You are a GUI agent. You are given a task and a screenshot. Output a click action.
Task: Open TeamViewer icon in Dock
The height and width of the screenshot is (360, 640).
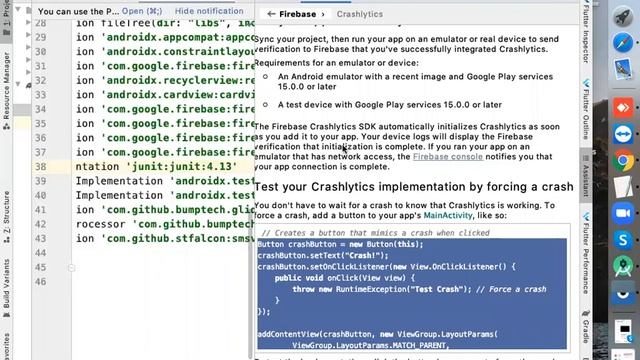tap(622, 134)
